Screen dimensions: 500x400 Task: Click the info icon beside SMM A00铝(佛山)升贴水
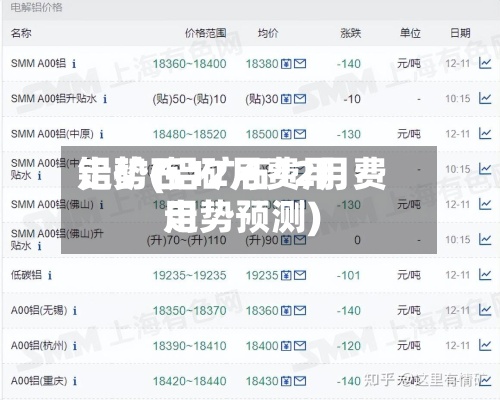tap(40, 246)
